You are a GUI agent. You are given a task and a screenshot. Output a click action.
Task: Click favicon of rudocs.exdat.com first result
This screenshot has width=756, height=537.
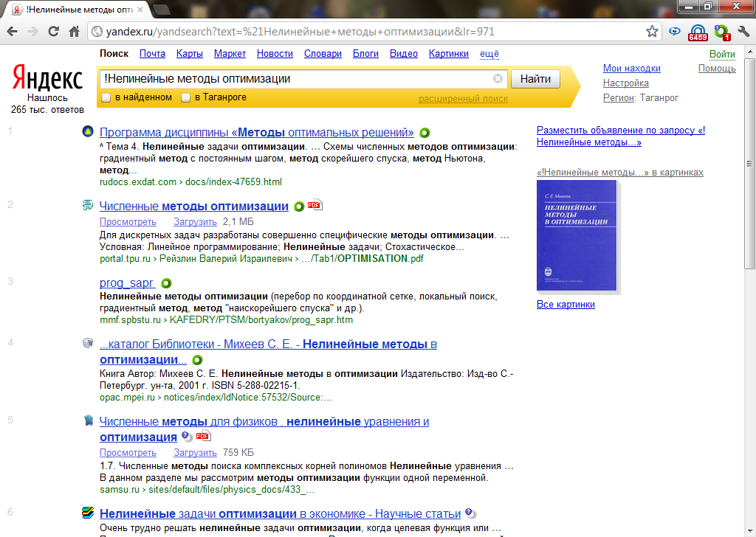click(88, 131)
